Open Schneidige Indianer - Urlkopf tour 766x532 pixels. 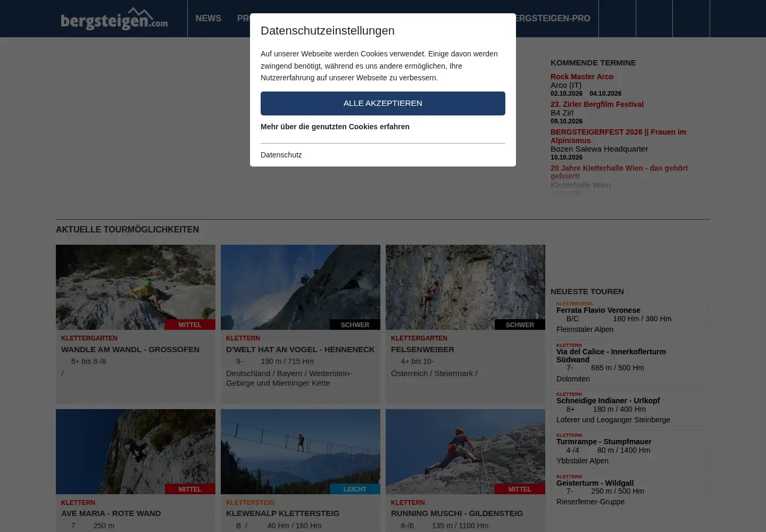pos(608,401)
